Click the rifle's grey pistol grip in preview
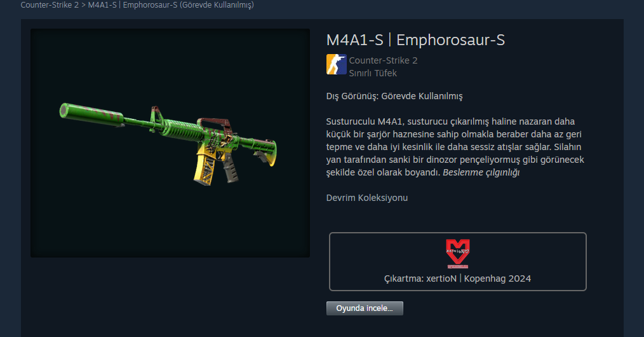644x337 pixels. tap(230, 168)
